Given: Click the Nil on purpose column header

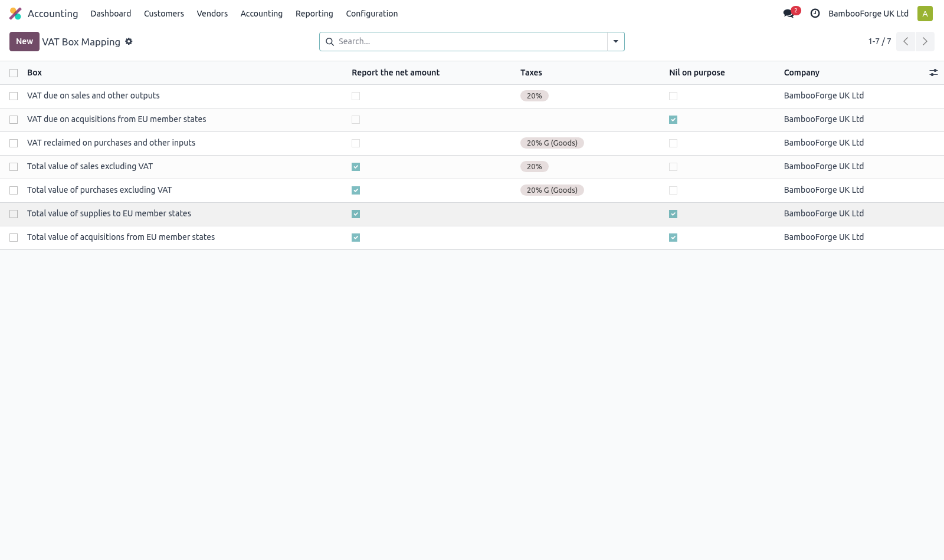Looking at the screenshot, I should (x=697, y=73).
